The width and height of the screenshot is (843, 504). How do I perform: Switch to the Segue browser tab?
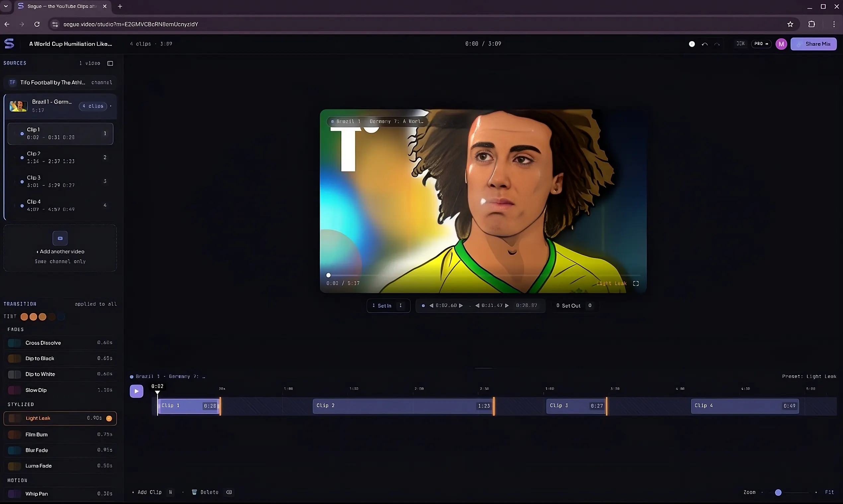coord(62,6)
